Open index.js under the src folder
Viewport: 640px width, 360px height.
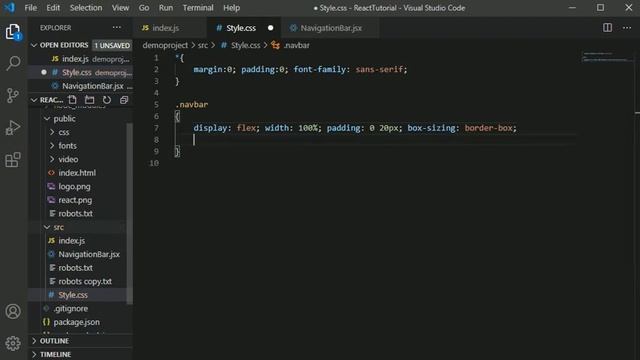72,241
